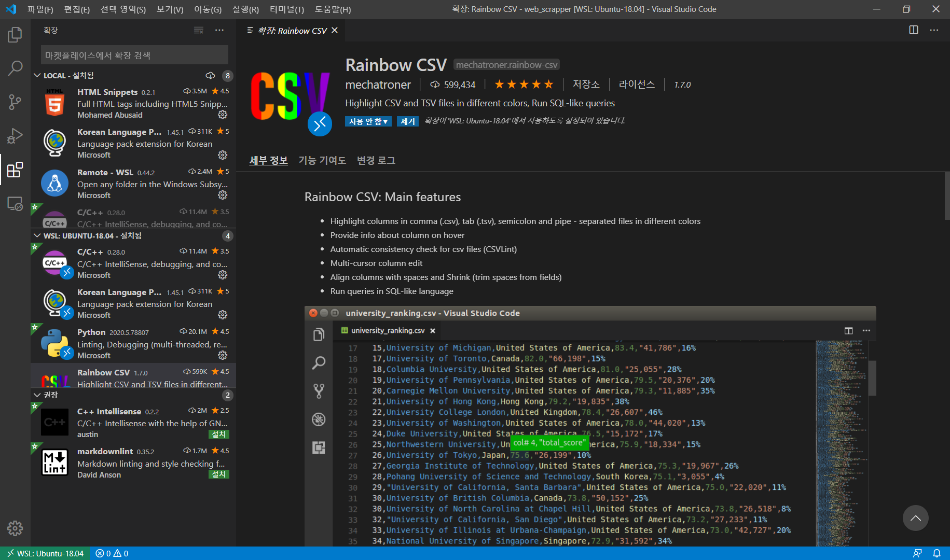Open gear for WSL Korean Language Pack

tap(223, 315)
